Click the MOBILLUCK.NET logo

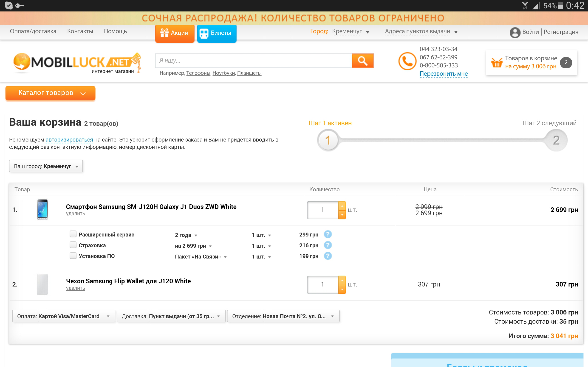coord(76,63)
